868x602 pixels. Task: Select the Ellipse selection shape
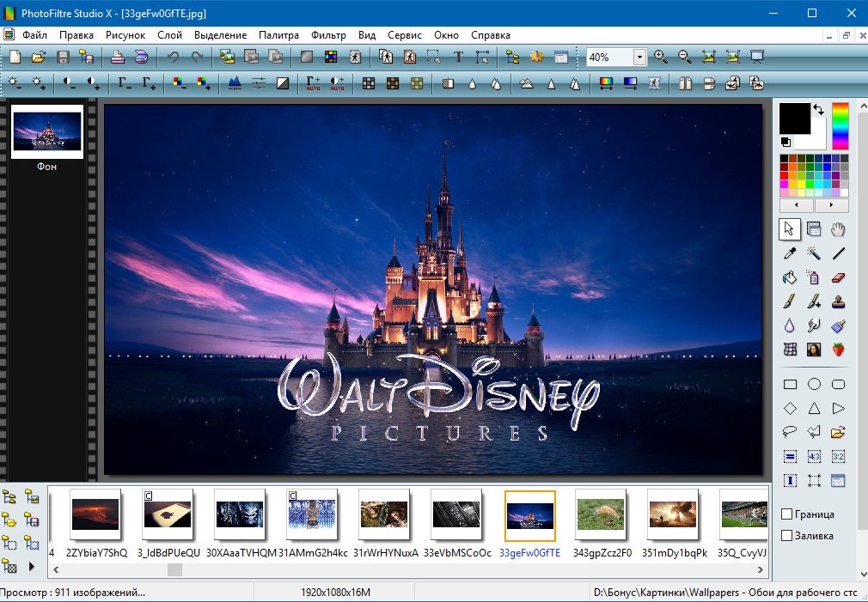[814, 384]
